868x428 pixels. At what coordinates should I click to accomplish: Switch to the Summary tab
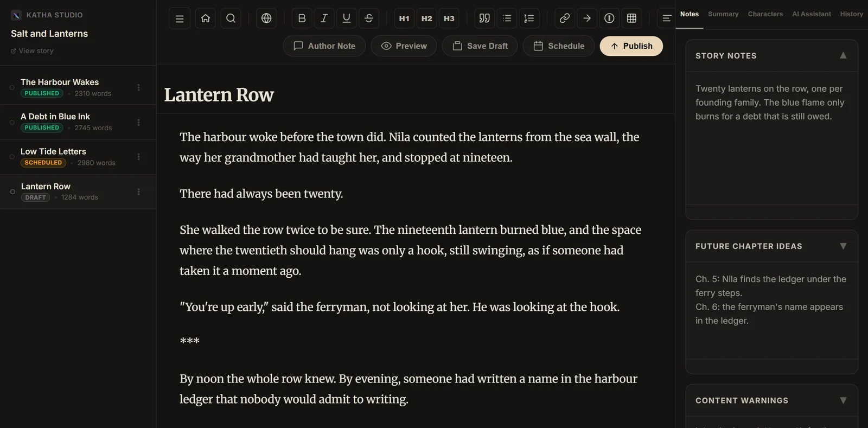(x=723, y=14)
